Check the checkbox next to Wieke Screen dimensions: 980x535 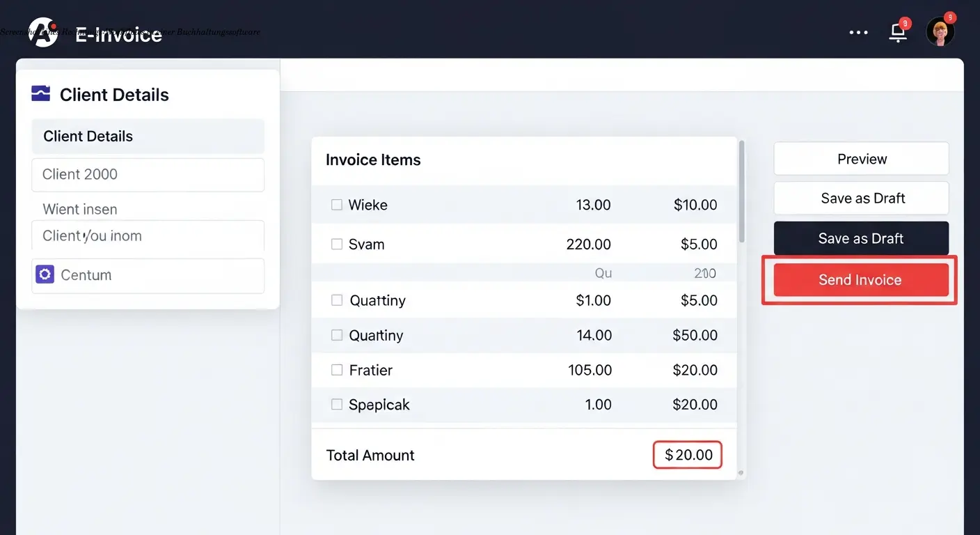tap(337, 204)
